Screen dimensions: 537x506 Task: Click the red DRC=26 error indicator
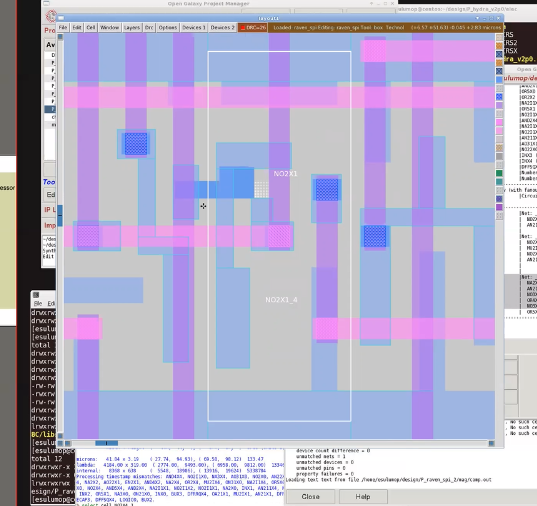(253, 27)
